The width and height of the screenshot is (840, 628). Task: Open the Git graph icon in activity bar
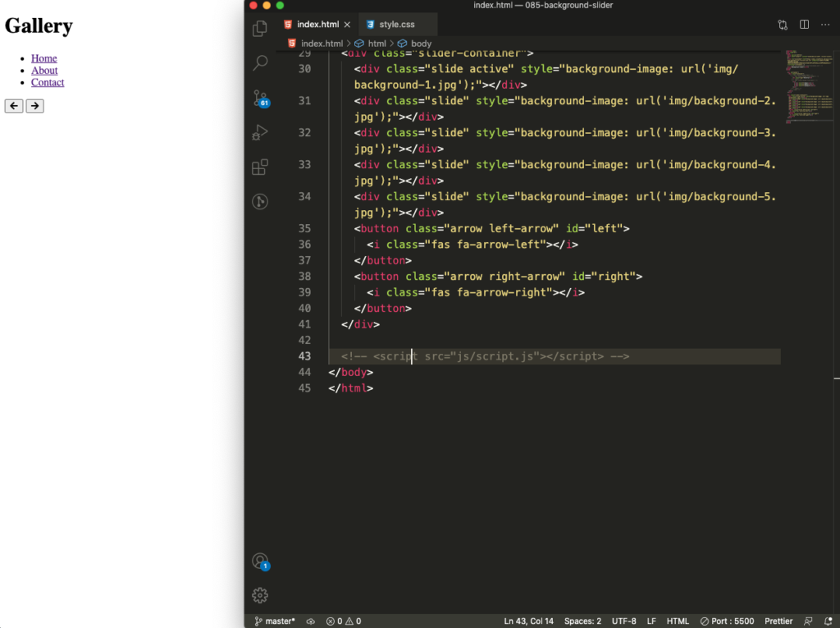pyautogui.click(x=260, y=202)
